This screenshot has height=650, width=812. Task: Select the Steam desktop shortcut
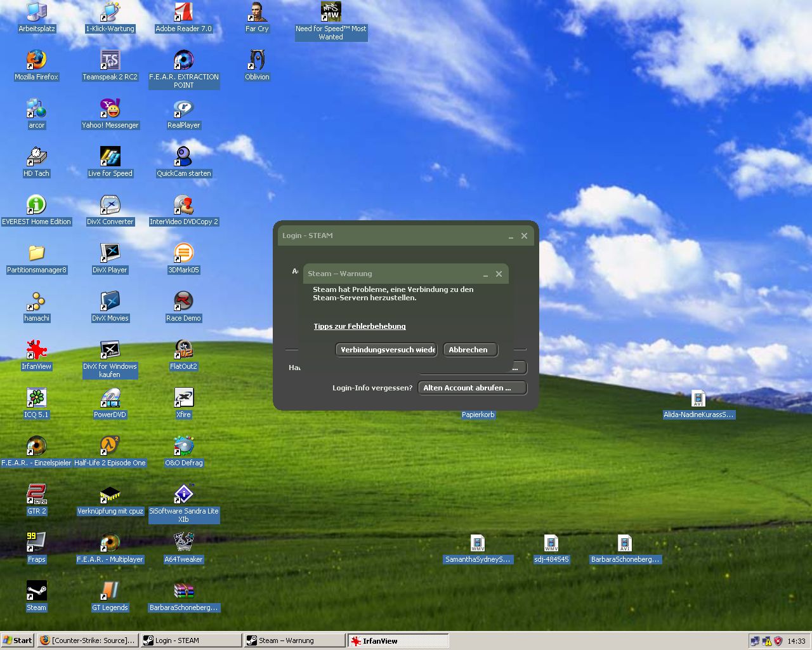[36, 597]
